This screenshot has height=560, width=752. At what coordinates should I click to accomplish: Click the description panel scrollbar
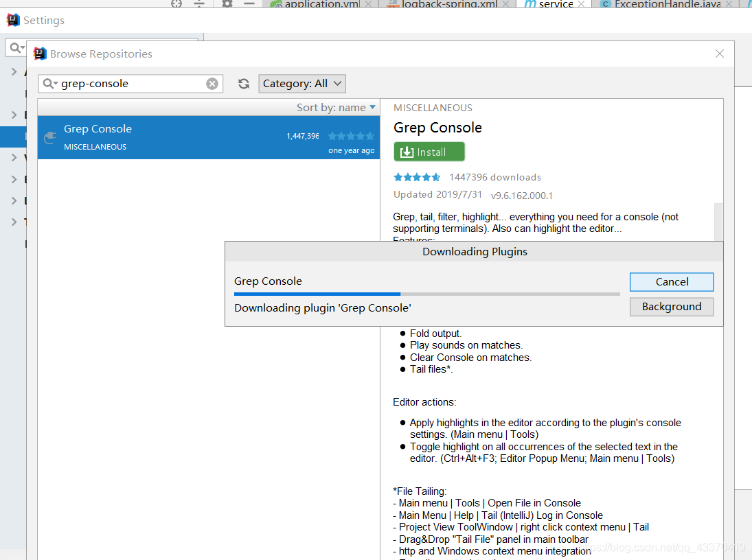click(718, 222)
